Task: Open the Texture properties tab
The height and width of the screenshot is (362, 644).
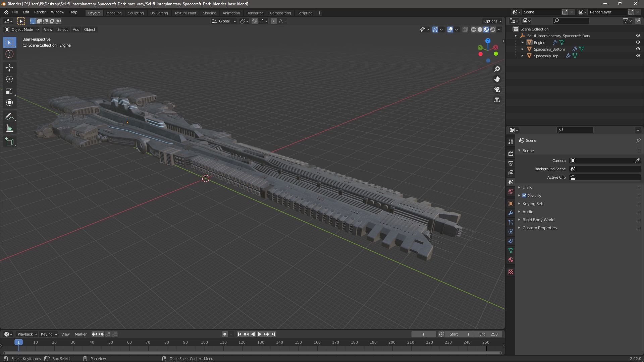Action: (x=511, y=272)
